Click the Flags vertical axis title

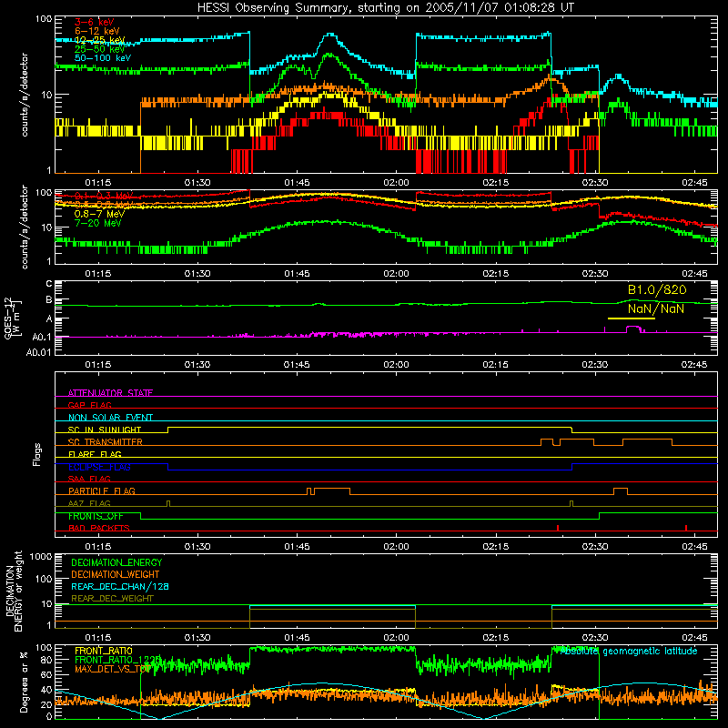[x=37, y=454]
